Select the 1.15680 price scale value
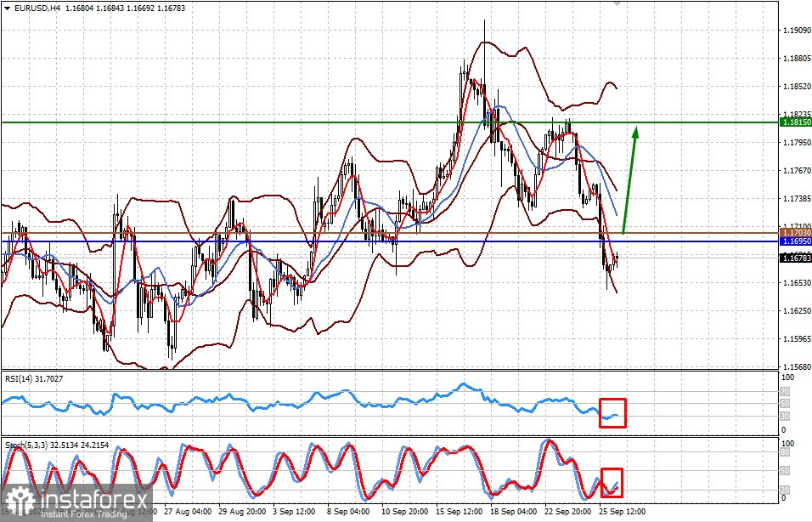This screenshot has width=812, height=522. point(797,366)
